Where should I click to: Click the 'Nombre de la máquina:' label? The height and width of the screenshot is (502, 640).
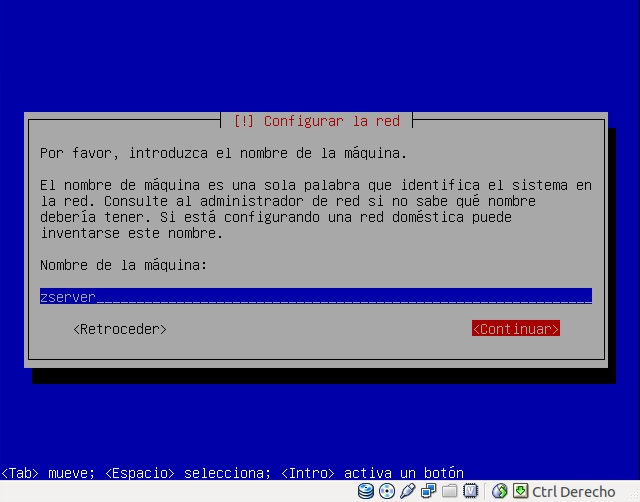123,265
